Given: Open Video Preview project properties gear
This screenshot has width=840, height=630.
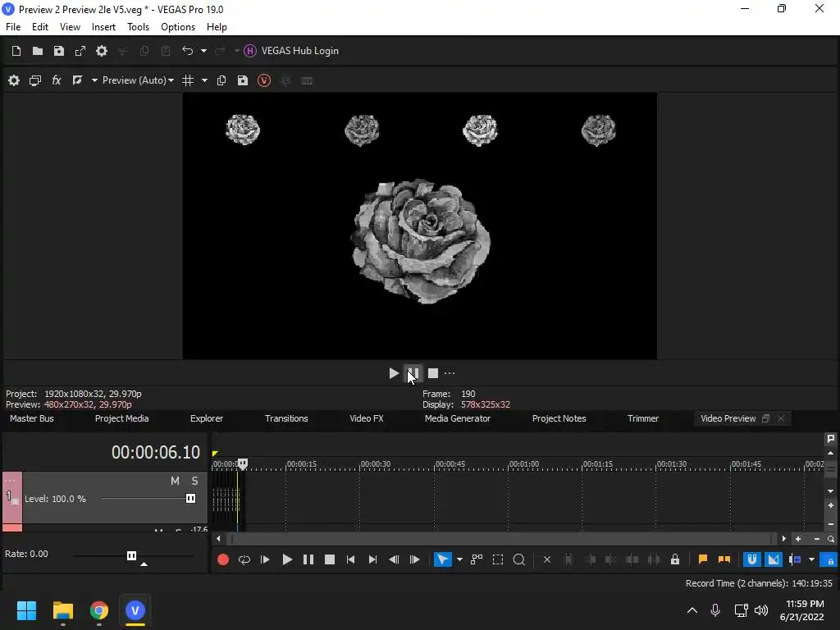Looking at the screenshot, I should 14,80.
